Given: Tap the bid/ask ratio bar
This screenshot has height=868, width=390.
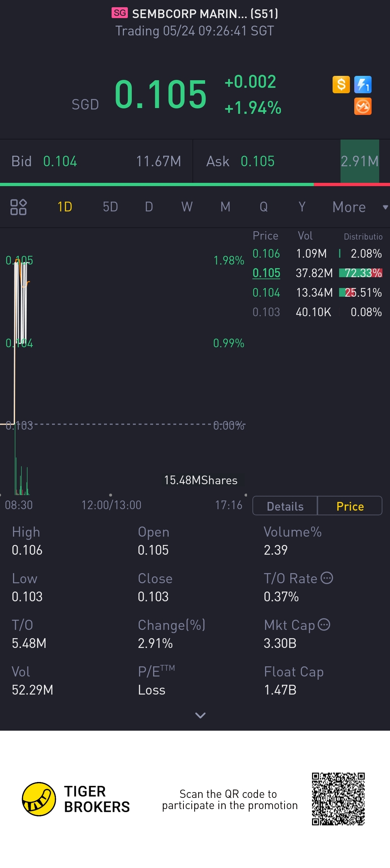Looking at the screenshot, I should (x=195, y=185).
